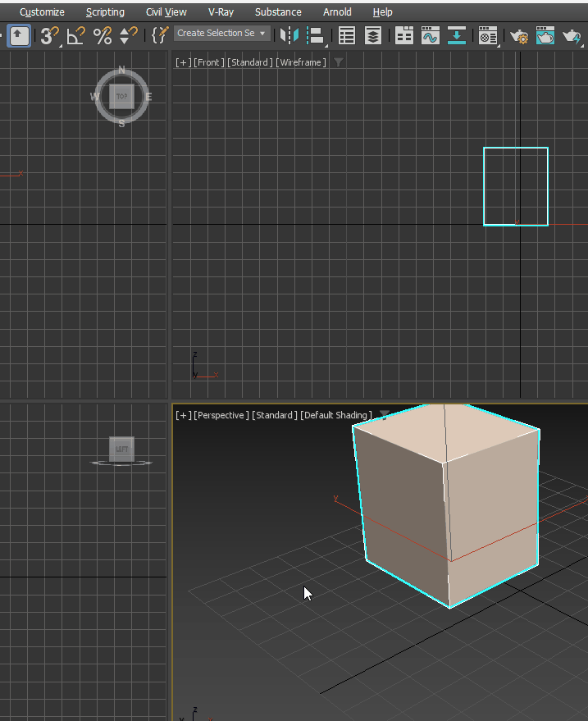The height and width of the screenshot is (721, 588).
Task: Click the ViewCube compass E letter
Action: click(x=148, y=97)
